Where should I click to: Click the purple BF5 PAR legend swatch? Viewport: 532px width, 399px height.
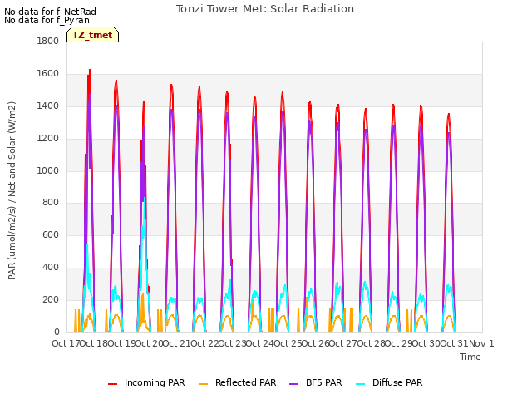click(293, 383)
